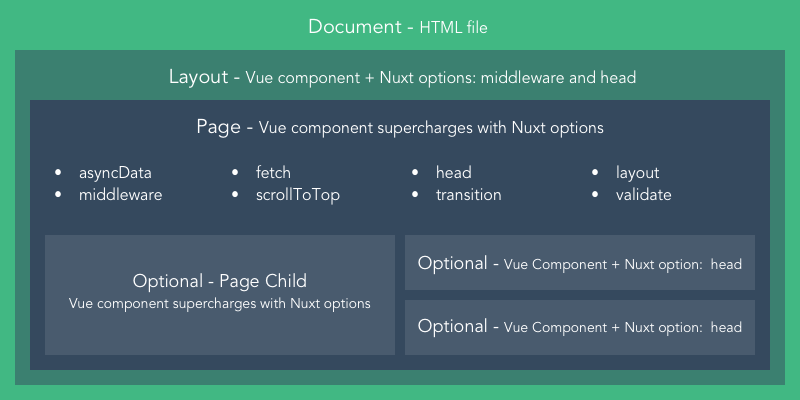Click the head list item under Page
This screenshot has width=800, height=400.
(453, 173)
